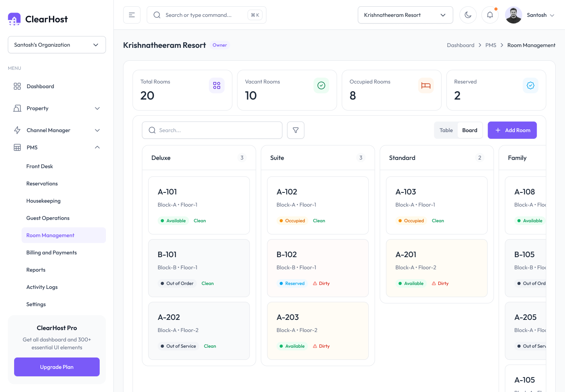Open Housekeeping from sidebar
565x392 pixels.
[44, 201]
